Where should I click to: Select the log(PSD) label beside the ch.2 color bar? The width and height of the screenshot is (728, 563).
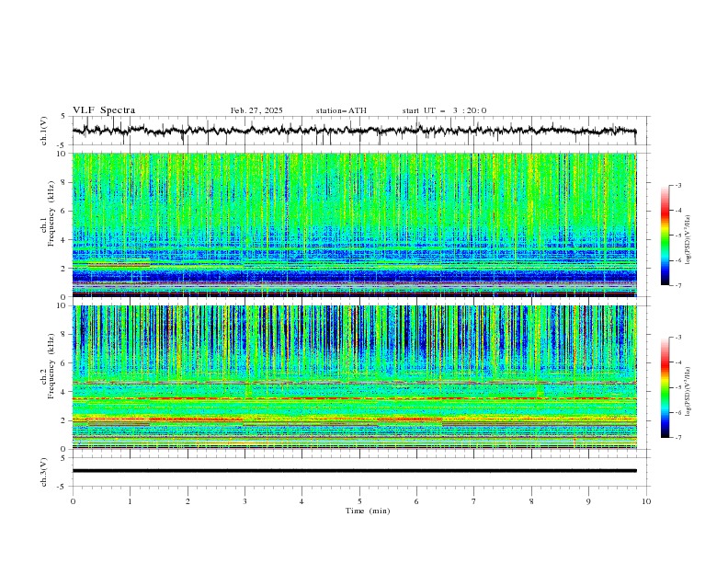688,391
